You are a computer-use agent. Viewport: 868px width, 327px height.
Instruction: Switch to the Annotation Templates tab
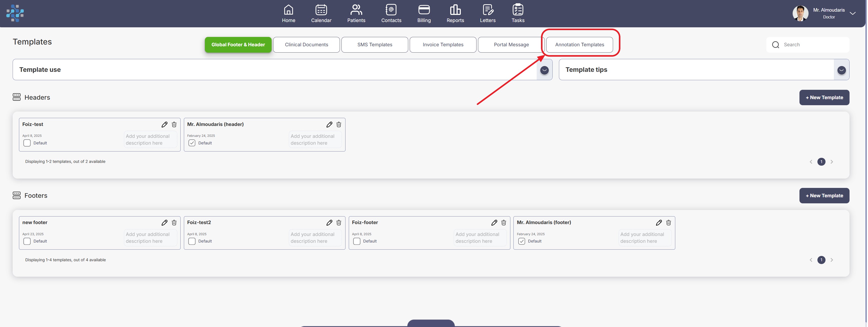tap(579, 45)
